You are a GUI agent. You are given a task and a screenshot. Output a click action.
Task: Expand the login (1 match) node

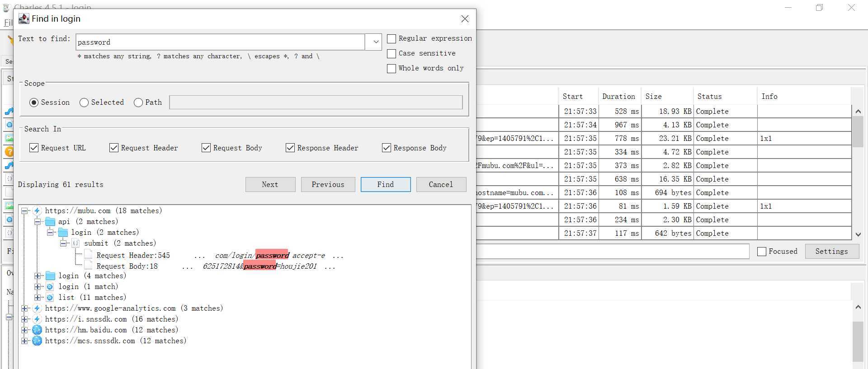pyautogui.click(x=38, y=286)
